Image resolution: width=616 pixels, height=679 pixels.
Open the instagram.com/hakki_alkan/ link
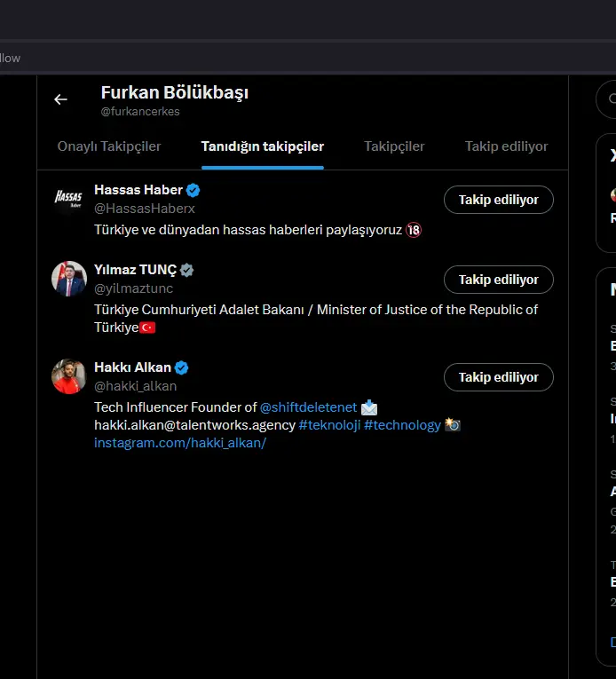pyautogui.click(x=180, y=443)
